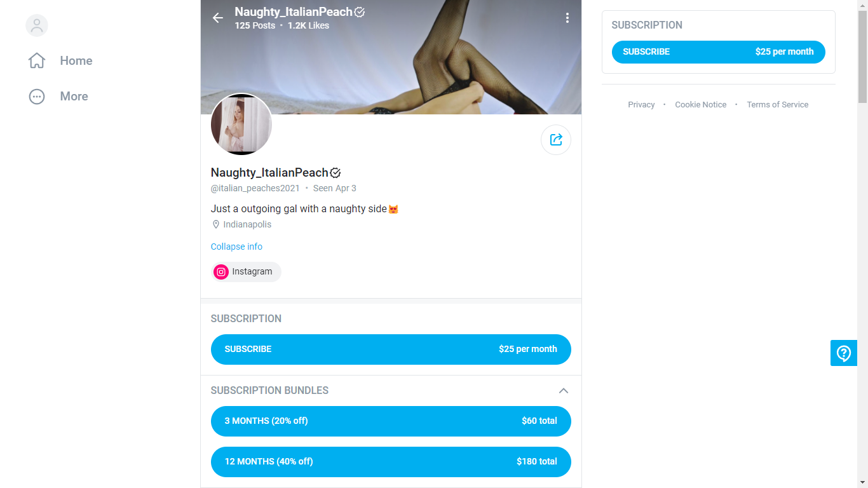Select the 12 MONTHS bundle for $180

pyautogui.click(x=391, y=462)
